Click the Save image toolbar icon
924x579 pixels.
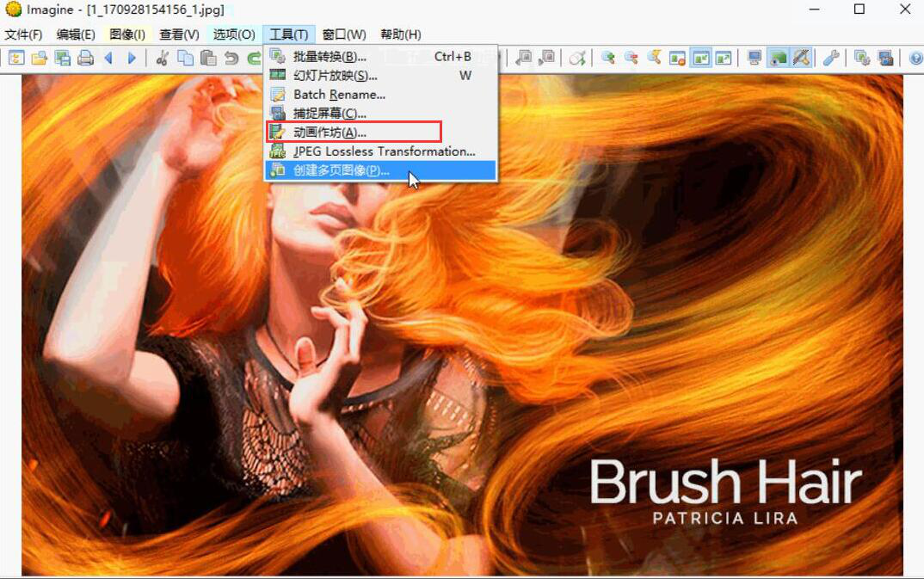coord(63,58)
